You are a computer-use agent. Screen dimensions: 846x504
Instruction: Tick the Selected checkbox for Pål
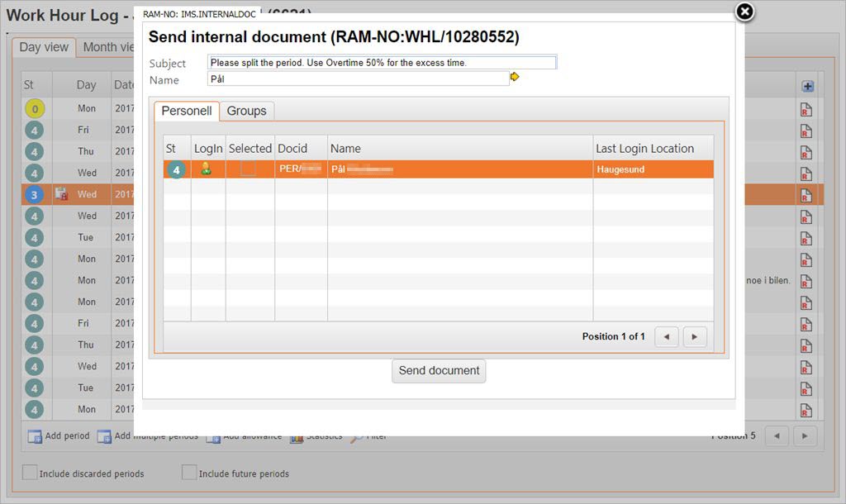tap(248, 169)
